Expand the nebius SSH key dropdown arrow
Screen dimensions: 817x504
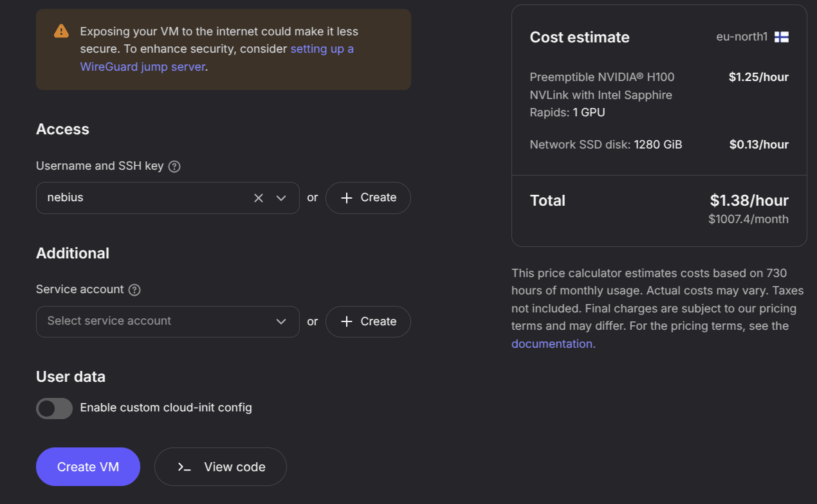tap(281, 198)
